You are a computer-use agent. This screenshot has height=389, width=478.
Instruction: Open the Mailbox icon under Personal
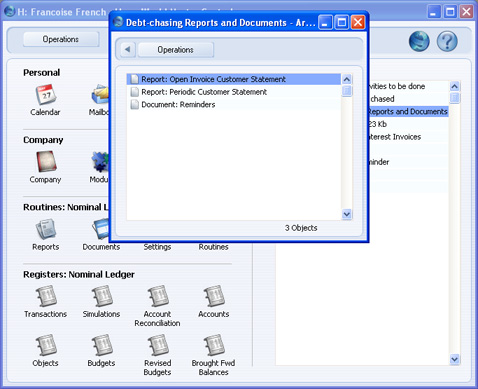100,95
